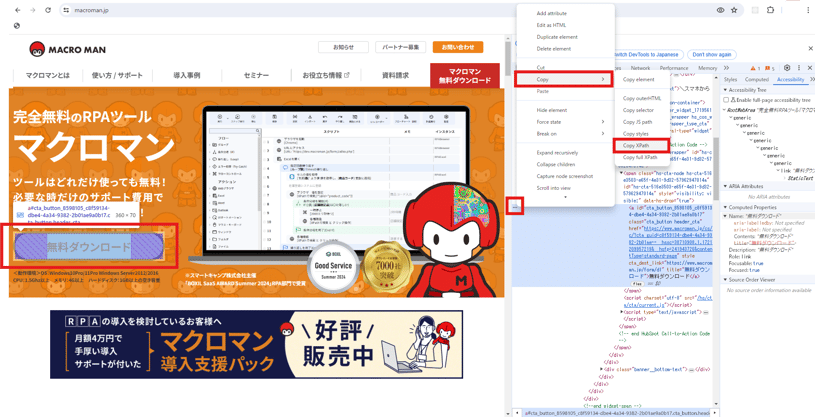
Task: Open the 資料請求 navigation item
Action: click(396, 75)
